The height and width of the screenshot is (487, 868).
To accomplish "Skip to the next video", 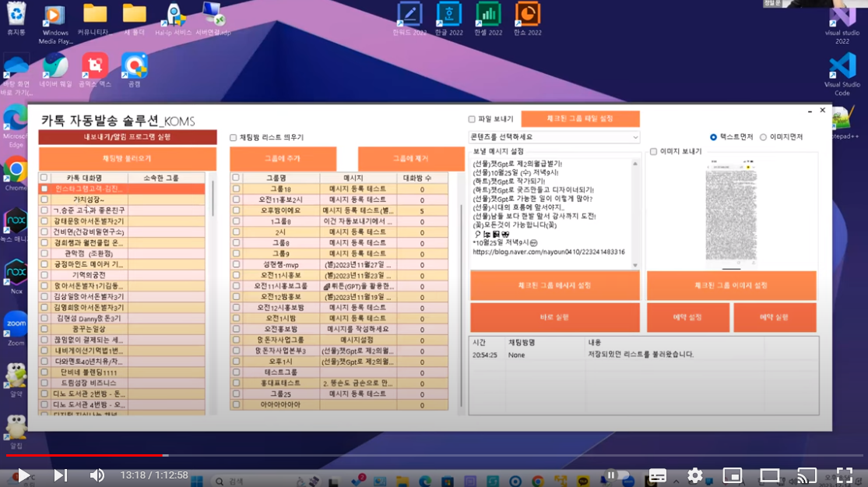I will click(x=61, y=475).
